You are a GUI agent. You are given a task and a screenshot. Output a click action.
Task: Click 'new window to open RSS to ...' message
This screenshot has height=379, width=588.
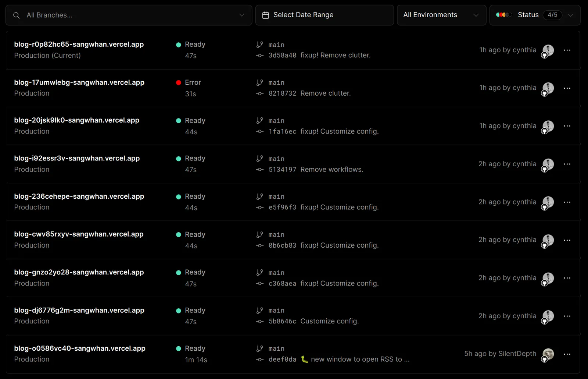click(360, 359)
